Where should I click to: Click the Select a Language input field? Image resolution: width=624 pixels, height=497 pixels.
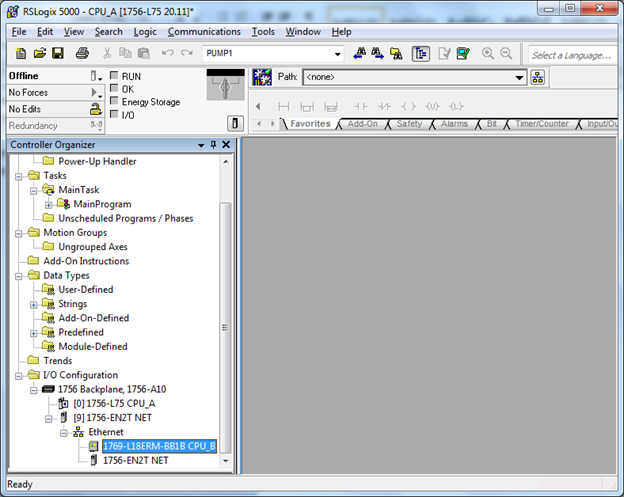click(571, 55)
